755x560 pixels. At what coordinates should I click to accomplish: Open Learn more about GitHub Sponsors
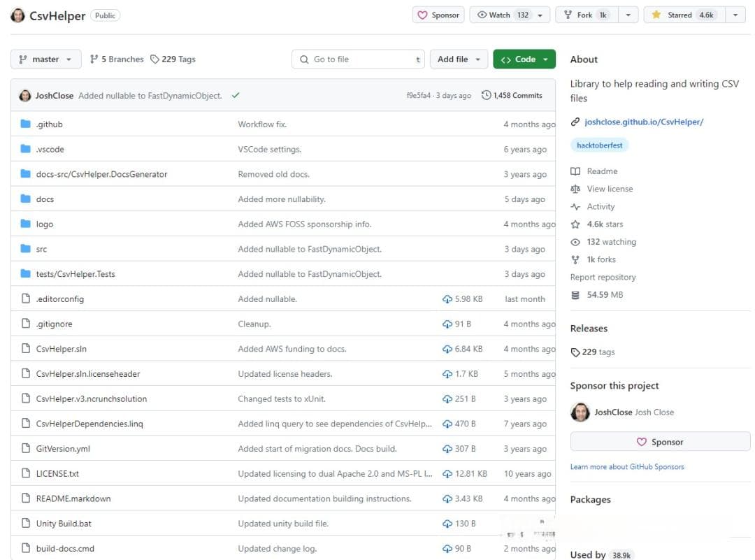tap(627, 466)
